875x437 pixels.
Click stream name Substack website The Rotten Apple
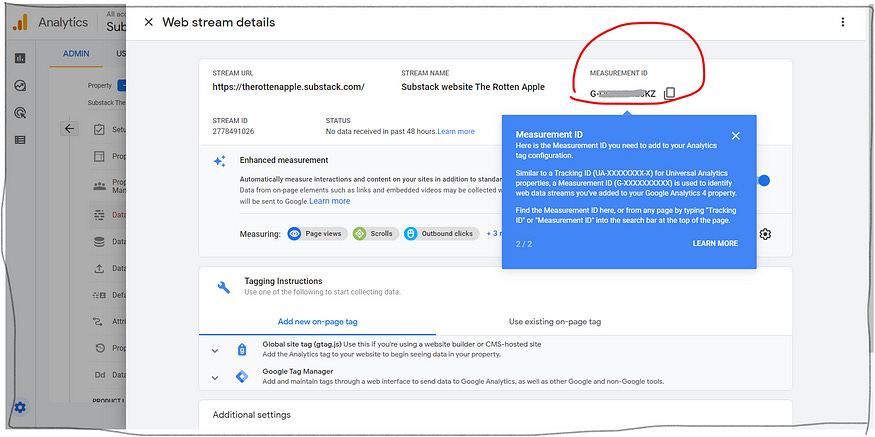pos(473,87)
